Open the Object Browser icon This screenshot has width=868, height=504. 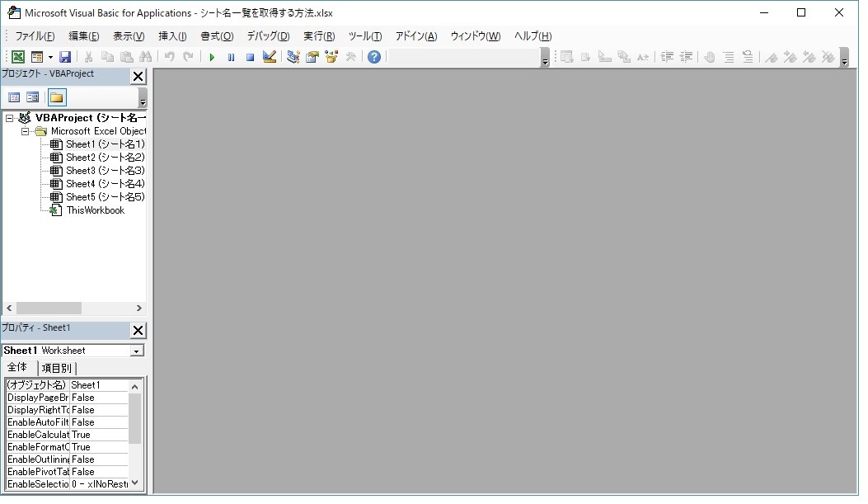331,57
